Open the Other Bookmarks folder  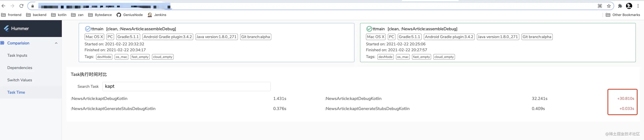click(x=623, y=15)
